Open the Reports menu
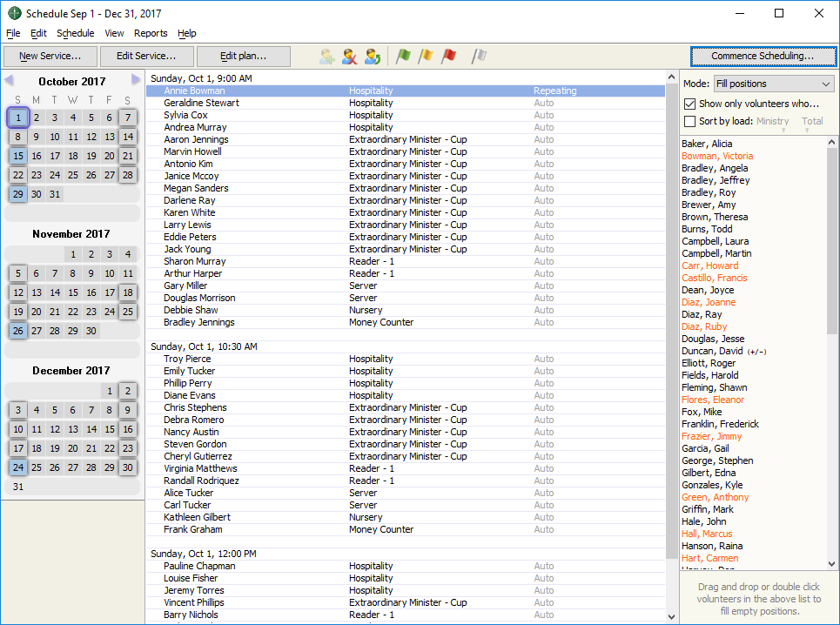 pyautogui.click(x=151, y=33)
